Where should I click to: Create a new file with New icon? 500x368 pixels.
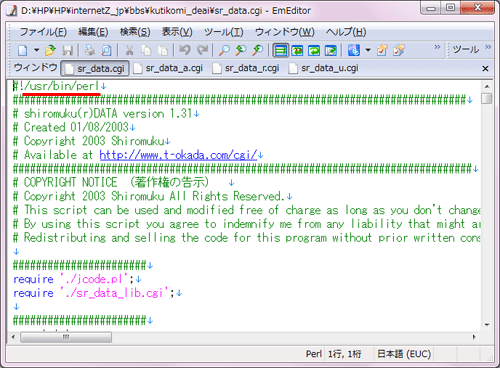pyautogui.click(x=23, y=50)
